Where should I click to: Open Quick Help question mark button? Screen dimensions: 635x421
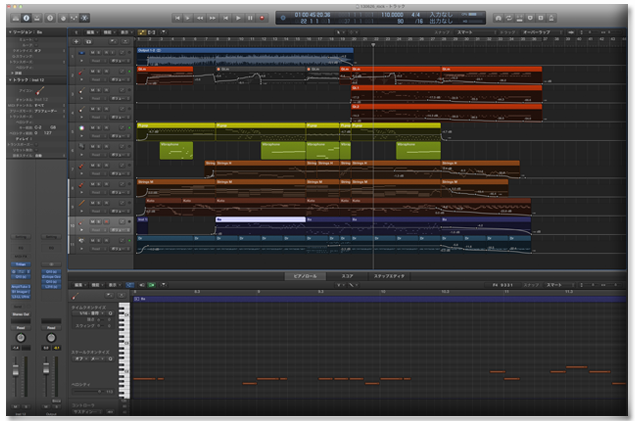[x=50, y=18]
